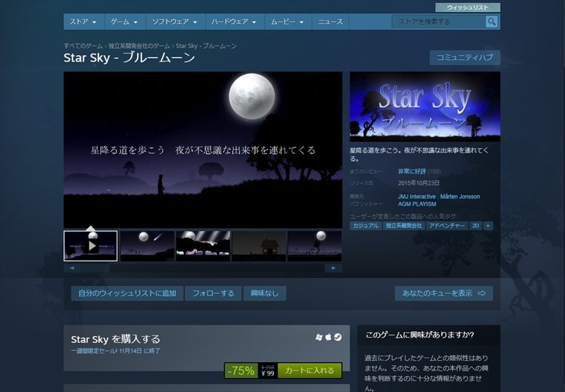This screenshot has height=392, width=565.
Task: Open 独立系開発会社のゲーム breadcrumb link
Action: (139, 46)
